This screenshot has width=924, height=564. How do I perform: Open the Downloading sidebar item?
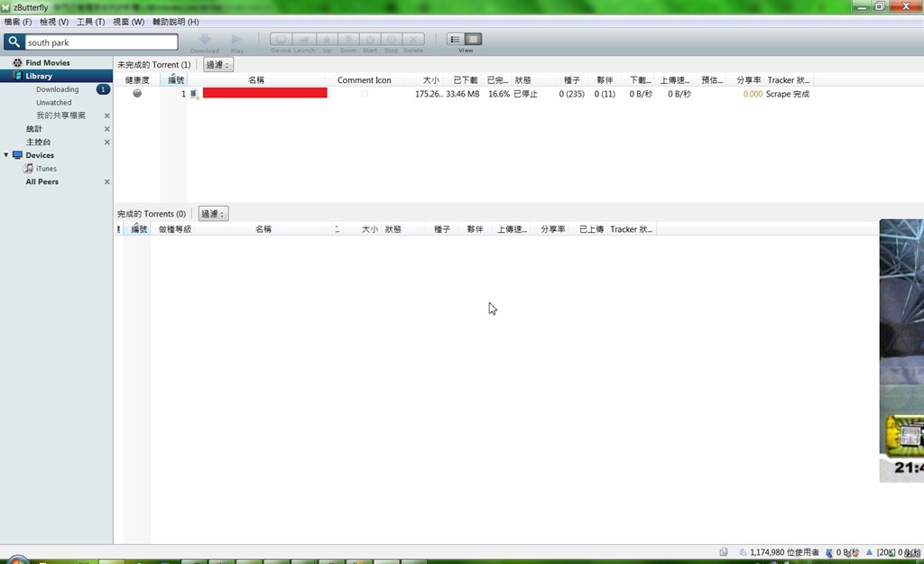57,89
